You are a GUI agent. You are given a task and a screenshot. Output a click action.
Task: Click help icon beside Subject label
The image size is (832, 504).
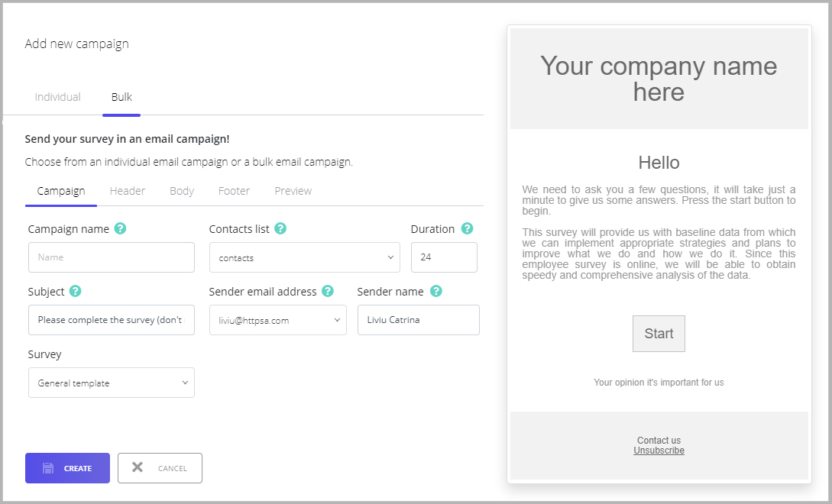pyautogui.click(x=76, y=291)
